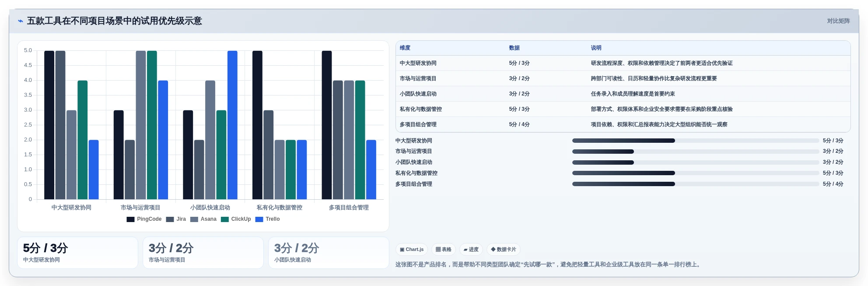Click the 市场与运营项目 progress bar
The width and height of the screenshot is (868, 286).
point(696,152)
